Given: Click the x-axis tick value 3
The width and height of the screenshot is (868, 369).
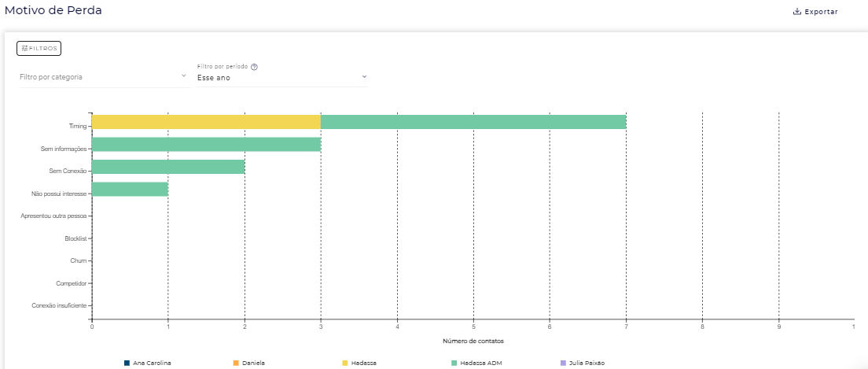Looking at the screenshot, I should 321,327.
